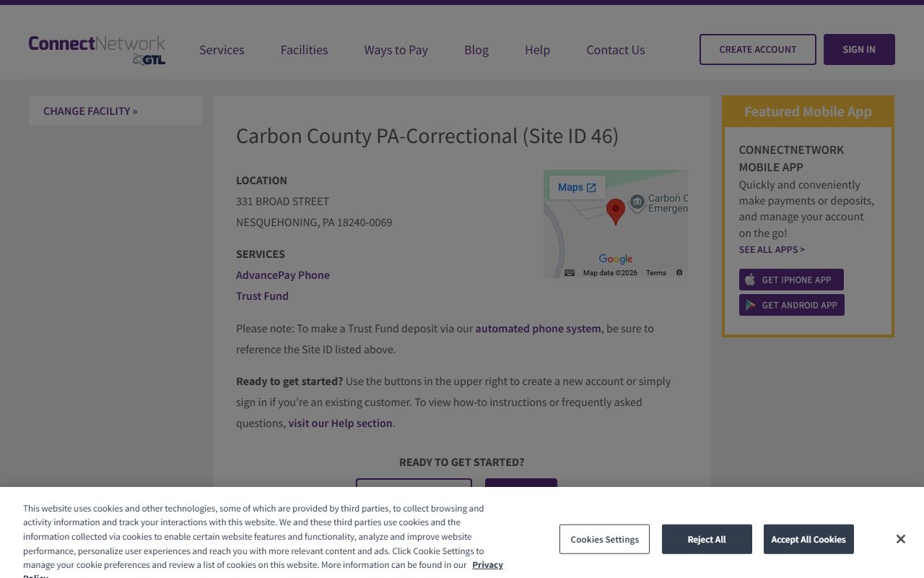The height and width of the screenshot is (578, 924).
Task: Click See All Apps link
Action: [x=772, y=249]
